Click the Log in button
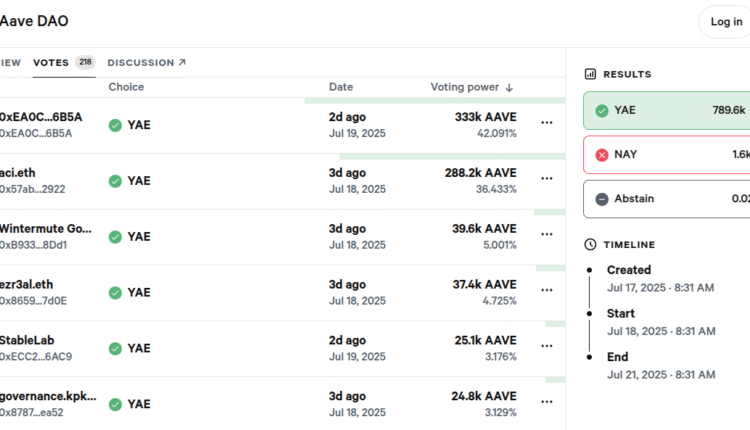Viewport: 750px width, 430px height. [x=725, y=22]
